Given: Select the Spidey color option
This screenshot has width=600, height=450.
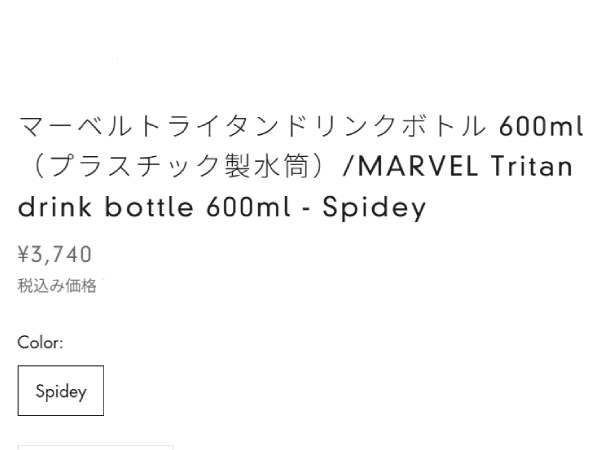Looking at the screenshot, I should (61, 391).
